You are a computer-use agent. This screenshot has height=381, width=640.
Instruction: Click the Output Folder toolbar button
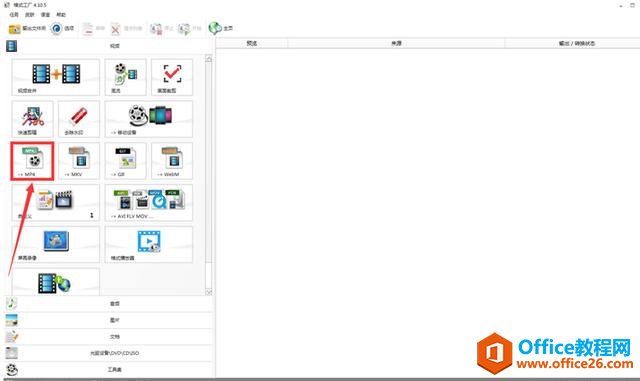pos(27,29)
